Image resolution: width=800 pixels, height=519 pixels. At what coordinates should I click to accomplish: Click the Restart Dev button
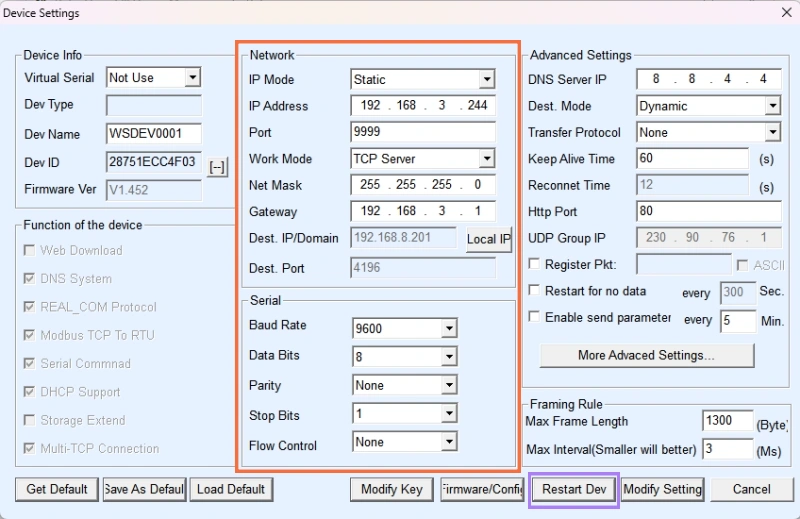tap(574, 489)
